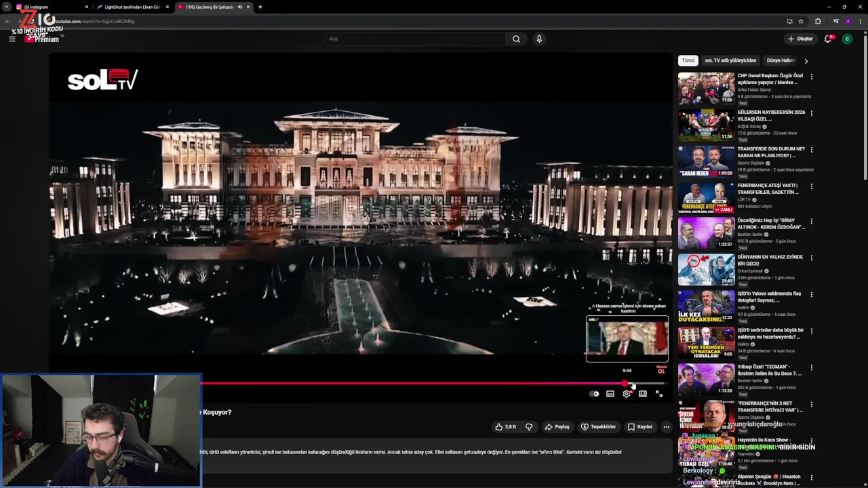Open 'CHP Genel Başkanı Özgür Özel' video thumbnail
The height and width of the screenshot is (488, 868).
click(706, 88)
